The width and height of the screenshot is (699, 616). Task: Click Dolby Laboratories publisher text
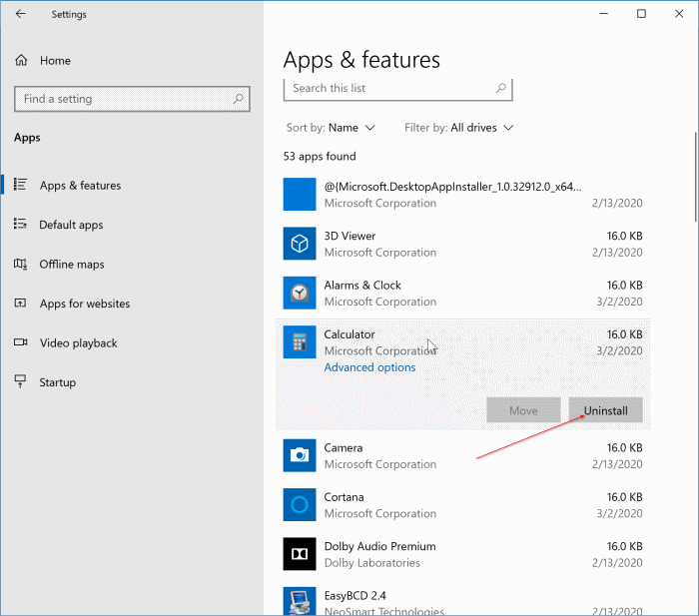tap(371, 563)
